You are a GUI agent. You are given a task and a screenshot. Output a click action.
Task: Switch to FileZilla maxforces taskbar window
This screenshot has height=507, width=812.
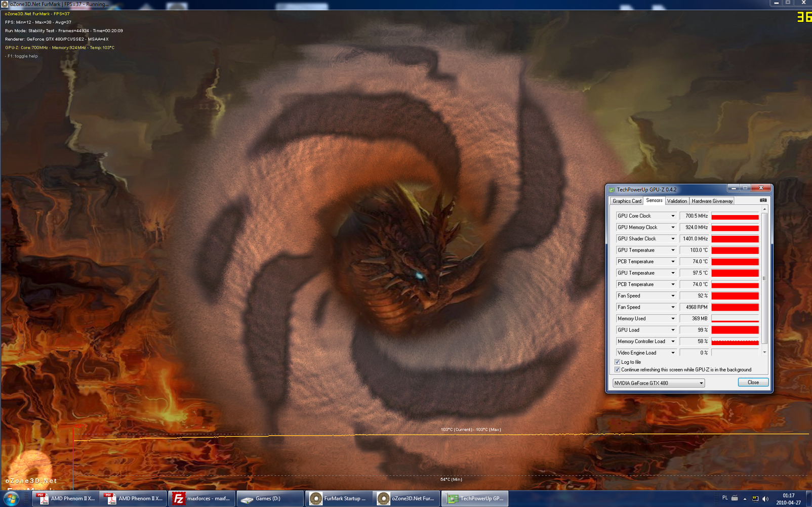[x=201, y=498]
